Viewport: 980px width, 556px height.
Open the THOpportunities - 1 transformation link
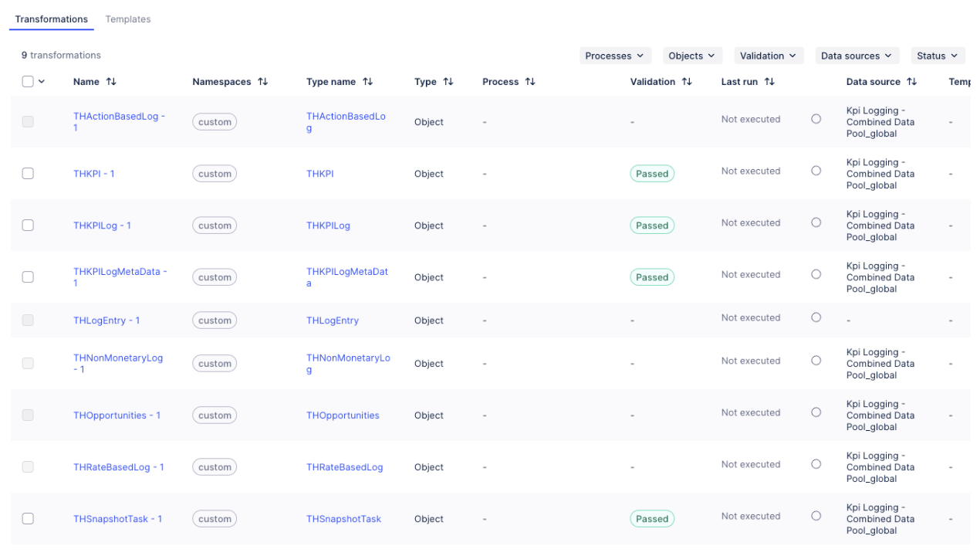pos(117,415)
